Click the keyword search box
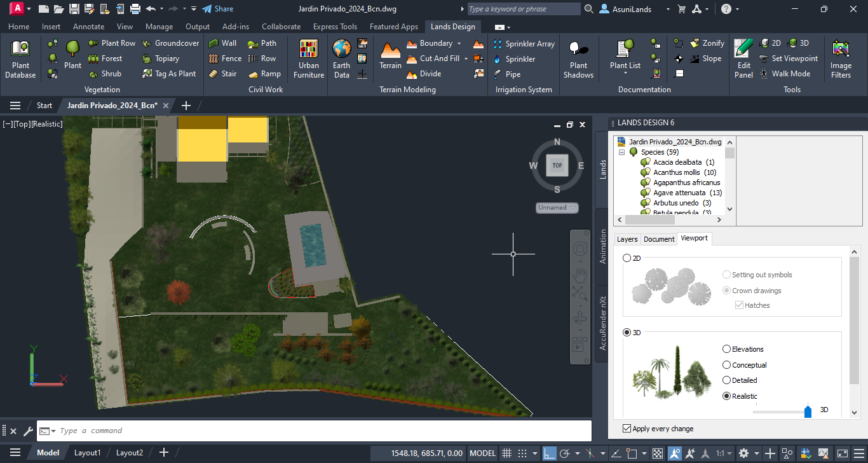 (x=524, y=9)
